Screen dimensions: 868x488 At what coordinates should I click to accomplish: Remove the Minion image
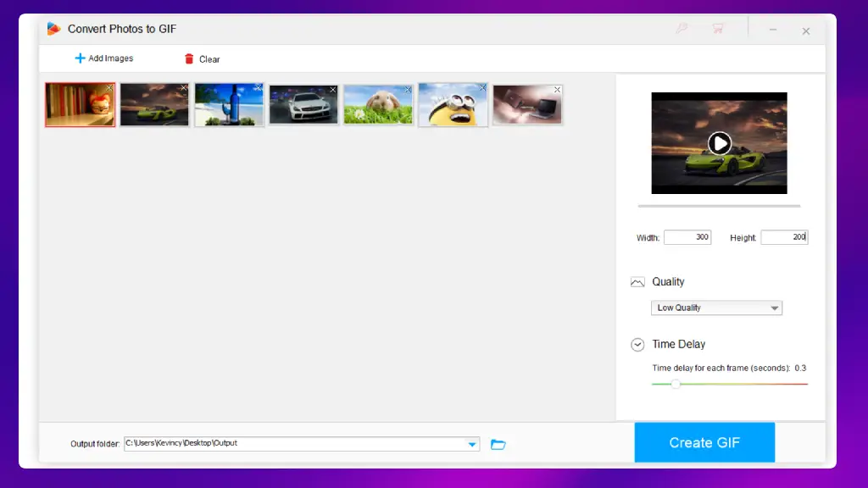point(482,88)
